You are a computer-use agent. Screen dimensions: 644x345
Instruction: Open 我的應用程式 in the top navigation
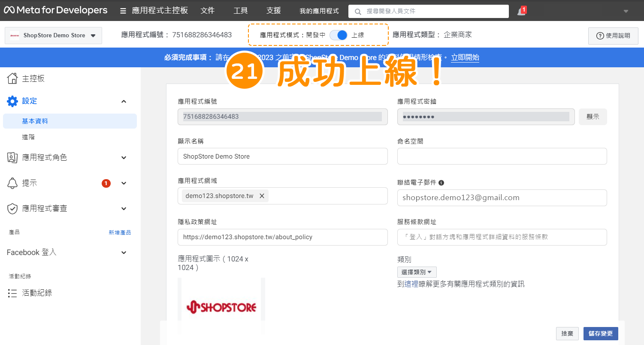(319, 11)
